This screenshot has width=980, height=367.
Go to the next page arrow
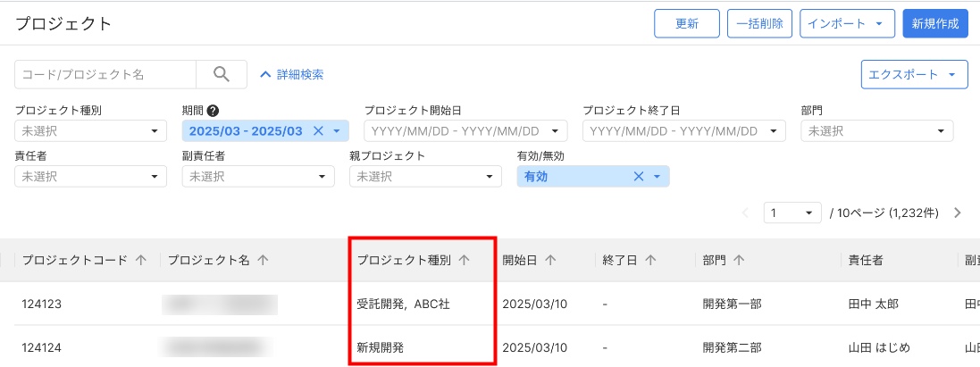[x=958, y=213]
